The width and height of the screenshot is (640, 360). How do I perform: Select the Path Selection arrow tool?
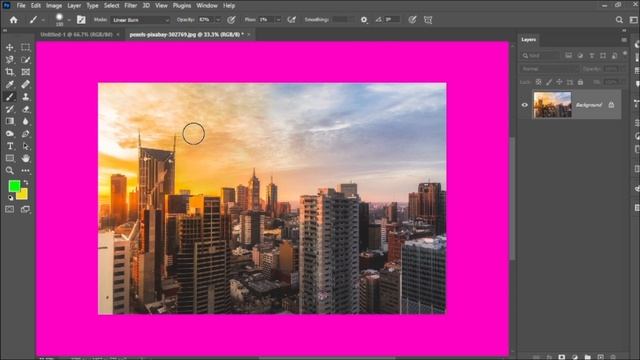(x=25, y=146)
